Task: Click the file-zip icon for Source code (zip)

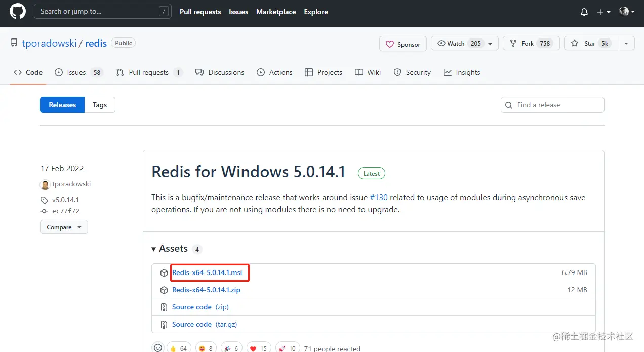Action: point(164,307)
